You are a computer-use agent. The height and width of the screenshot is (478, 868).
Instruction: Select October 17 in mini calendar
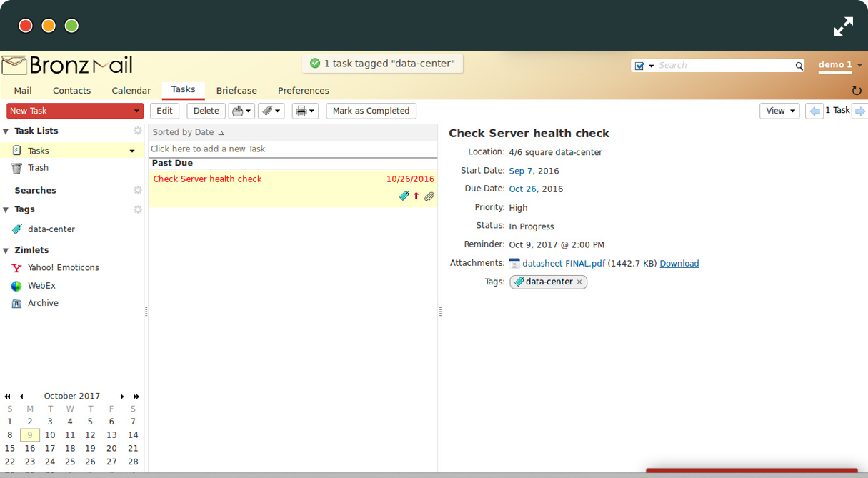click(50, 449)
